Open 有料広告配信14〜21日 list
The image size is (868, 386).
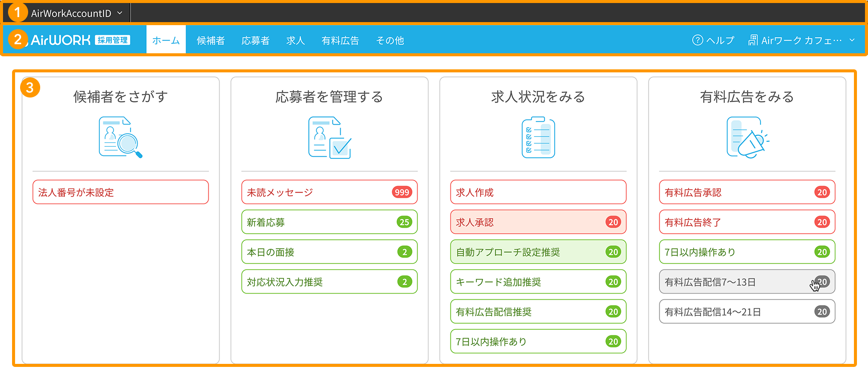click(747, 312)
